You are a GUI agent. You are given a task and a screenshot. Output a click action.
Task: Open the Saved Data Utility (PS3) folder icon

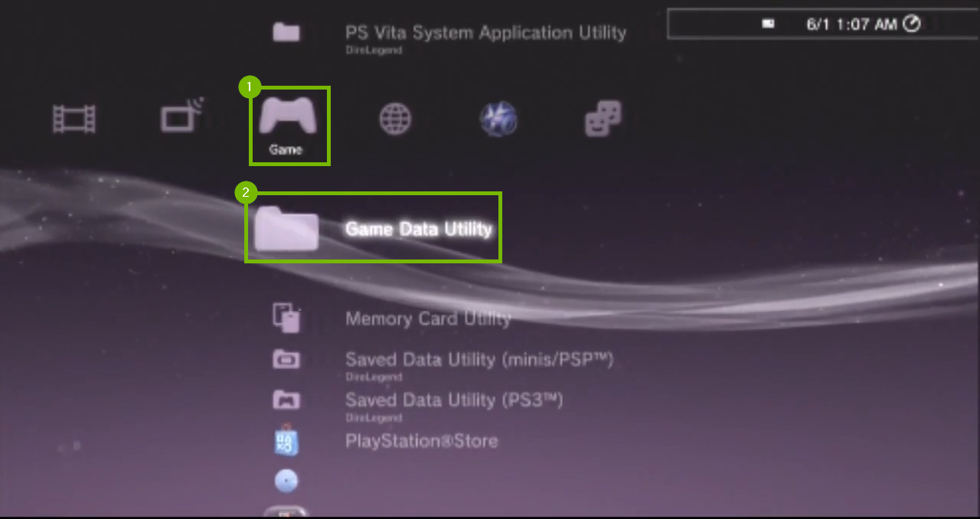[286, 400]
